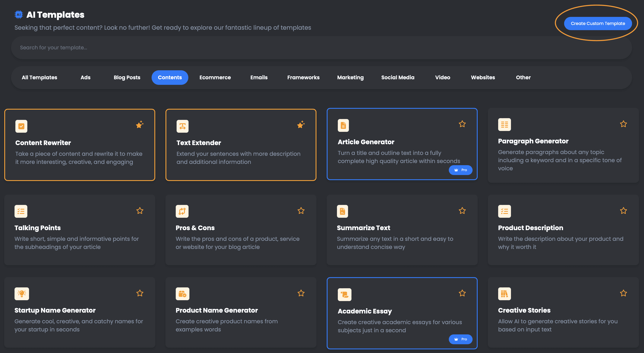Favorite the Article Generator template
Image resolution: width=644 pixels, height=353 pixels.
(x=462, y=124)
